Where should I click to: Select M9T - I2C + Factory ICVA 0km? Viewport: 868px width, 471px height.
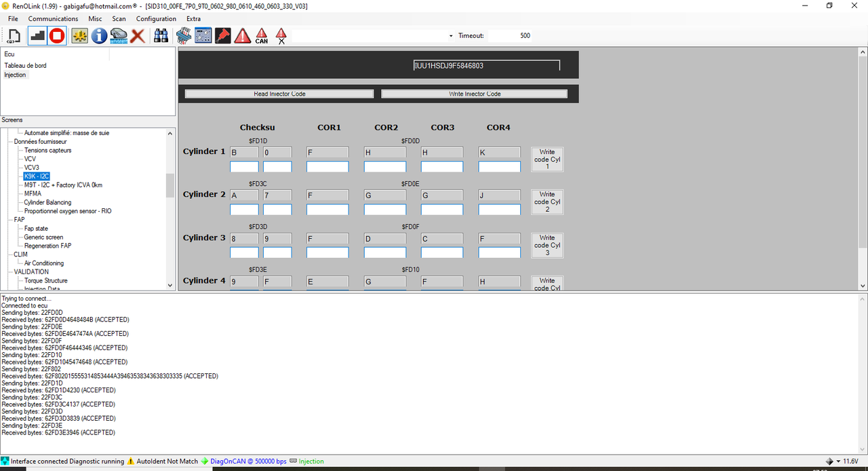coord(63,185)
